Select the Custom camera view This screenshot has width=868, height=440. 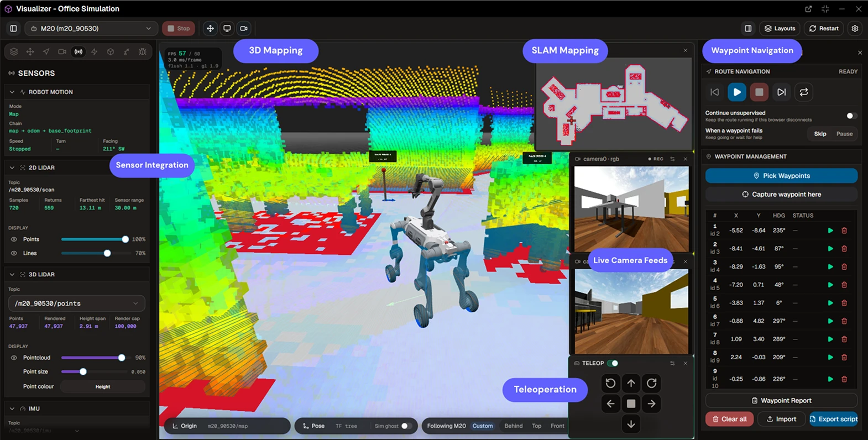click(x=483, y=426)
